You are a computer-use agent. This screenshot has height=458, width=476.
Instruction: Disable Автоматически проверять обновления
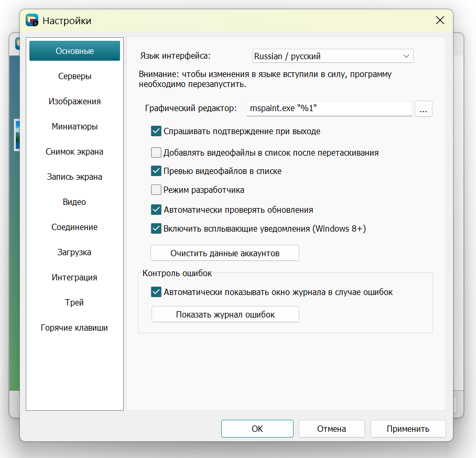[x=156, y=210]
